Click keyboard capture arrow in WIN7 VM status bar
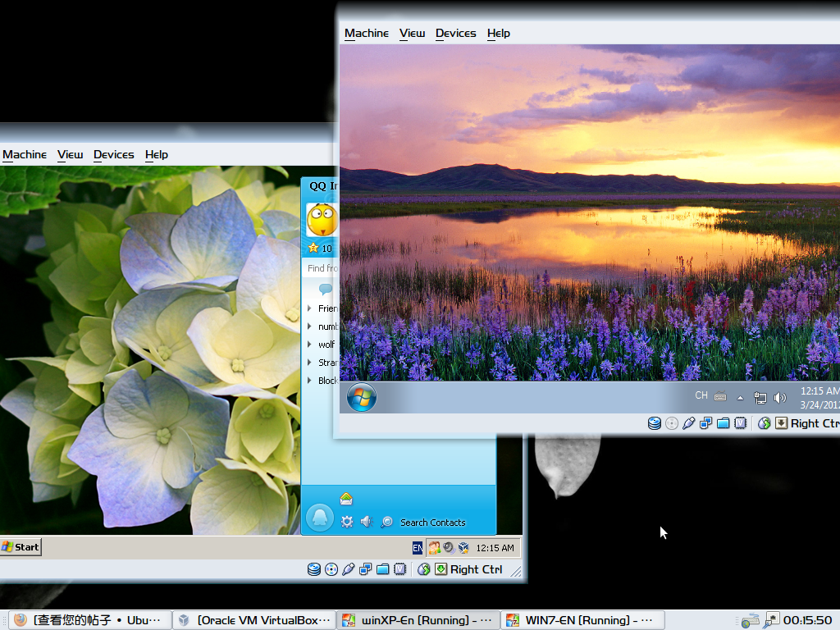The width and height of the screenshot is (840, 630). point(782,424)
